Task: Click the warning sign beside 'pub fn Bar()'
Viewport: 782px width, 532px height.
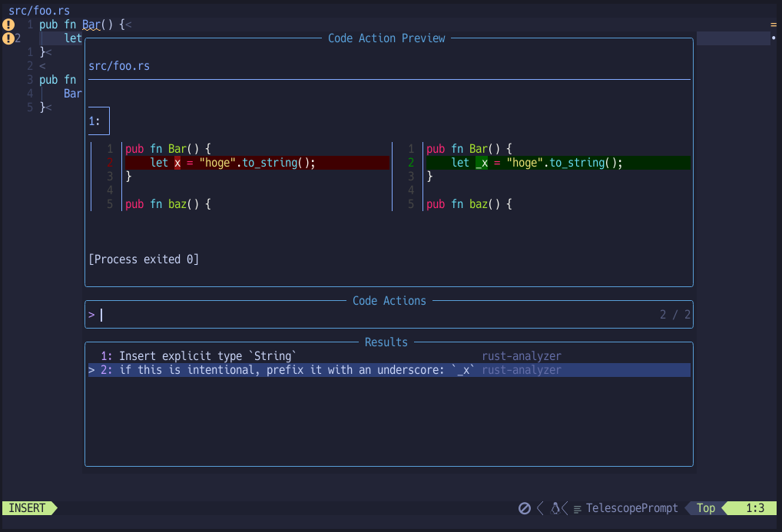Action: (x=8, y=25)
